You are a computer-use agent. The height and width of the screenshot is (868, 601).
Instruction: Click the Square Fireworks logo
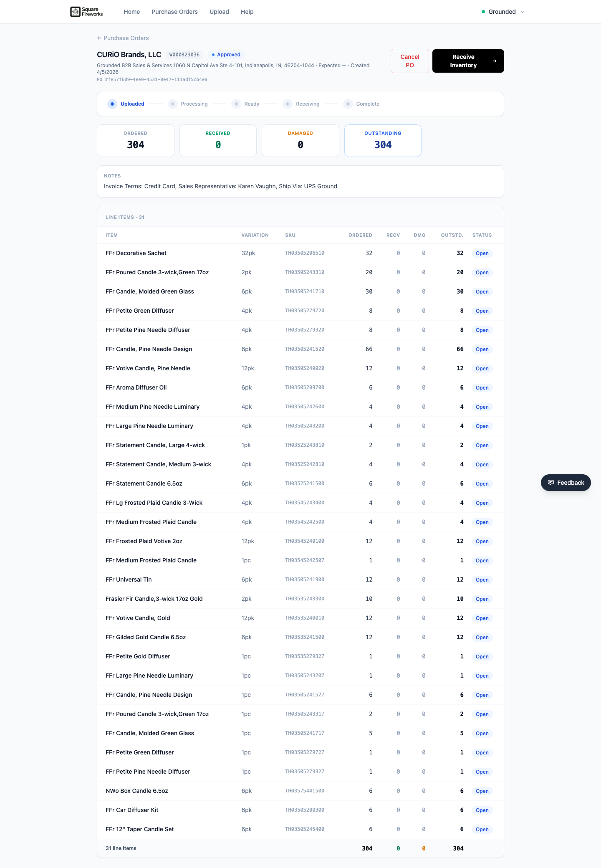pyautogui.click(x=86, y=12)
